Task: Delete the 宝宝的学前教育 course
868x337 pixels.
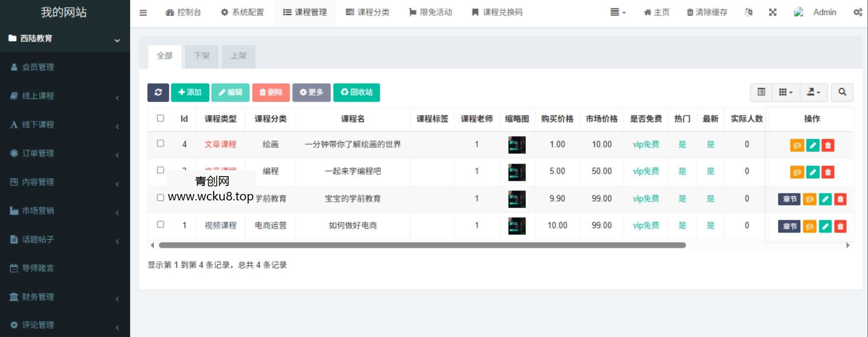Action: coord(840,199)
